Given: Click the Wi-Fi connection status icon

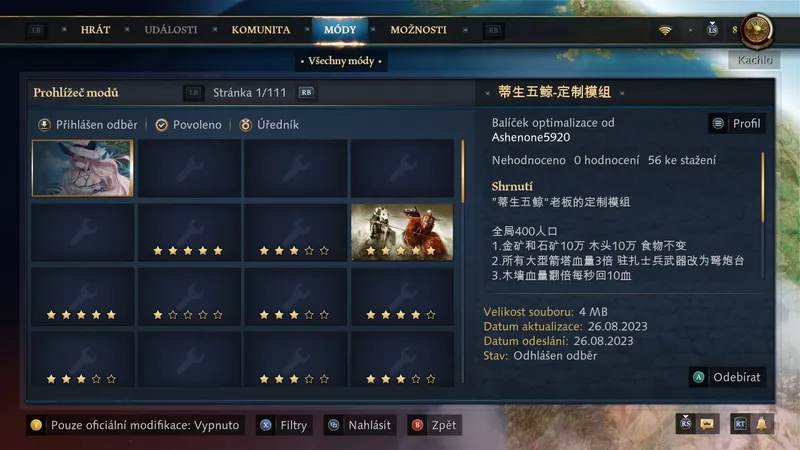Looking at the screenshot, I should pos(665,30).
